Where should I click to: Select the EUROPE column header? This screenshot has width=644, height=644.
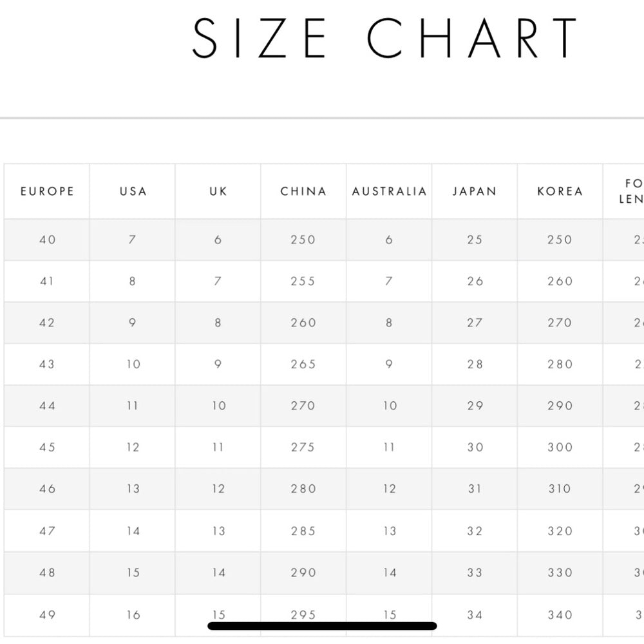47,191
